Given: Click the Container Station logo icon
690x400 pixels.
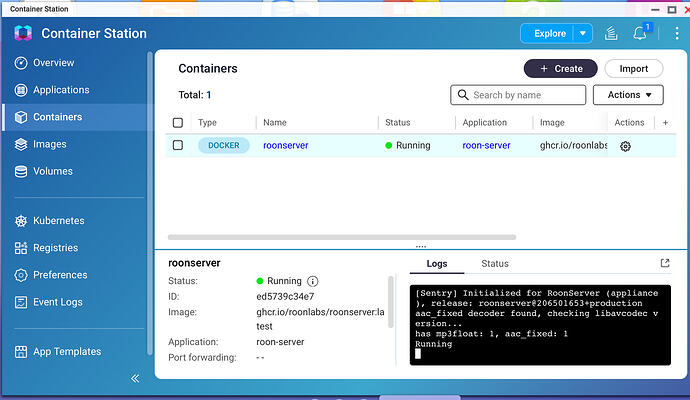Looking at the screenshot, I should click(x=23, y=33).
